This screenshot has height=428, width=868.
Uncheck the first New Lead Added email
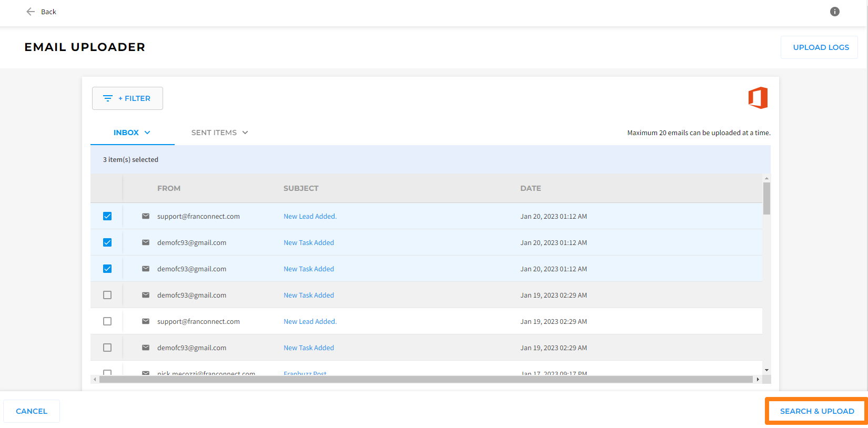point(107,216)
